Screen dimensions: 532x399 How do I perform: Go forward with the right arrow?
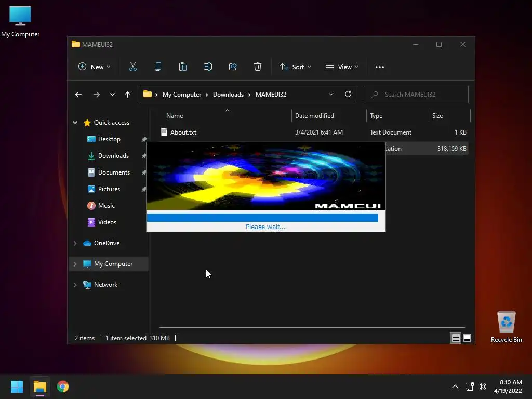coord(97,95)
